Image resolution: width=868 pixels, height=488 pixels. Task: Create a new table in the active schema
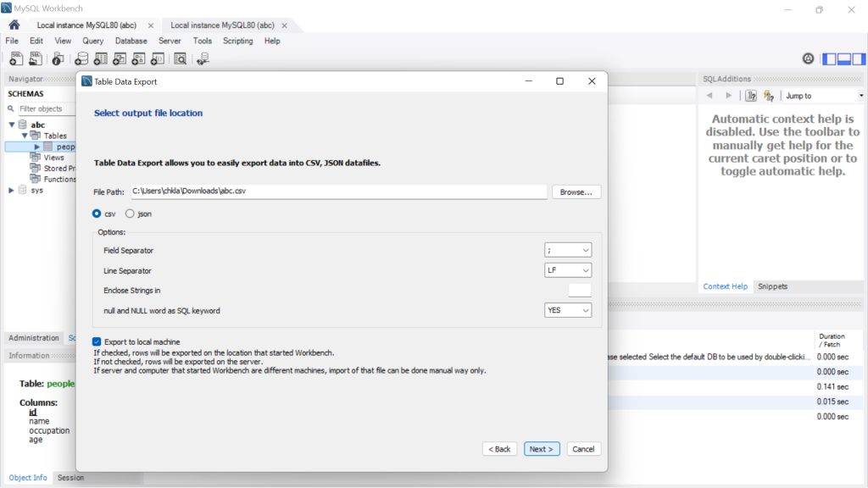pyautogui.click(x=101, y=58)
